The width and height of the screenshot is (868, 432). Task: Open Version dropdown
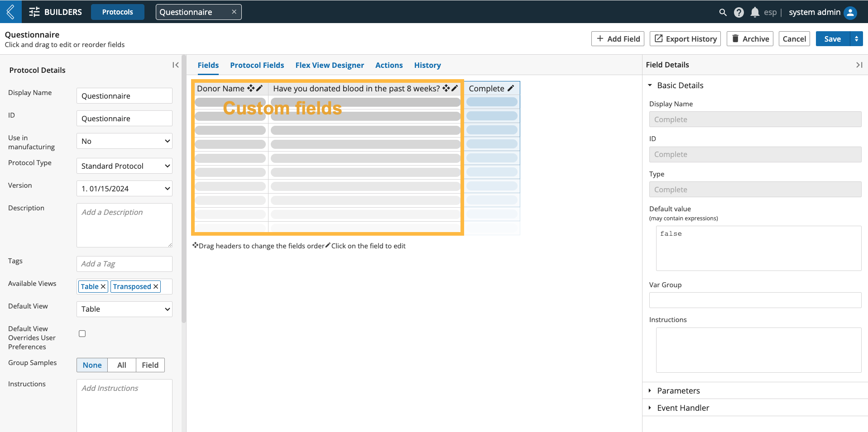click(125, 189)
